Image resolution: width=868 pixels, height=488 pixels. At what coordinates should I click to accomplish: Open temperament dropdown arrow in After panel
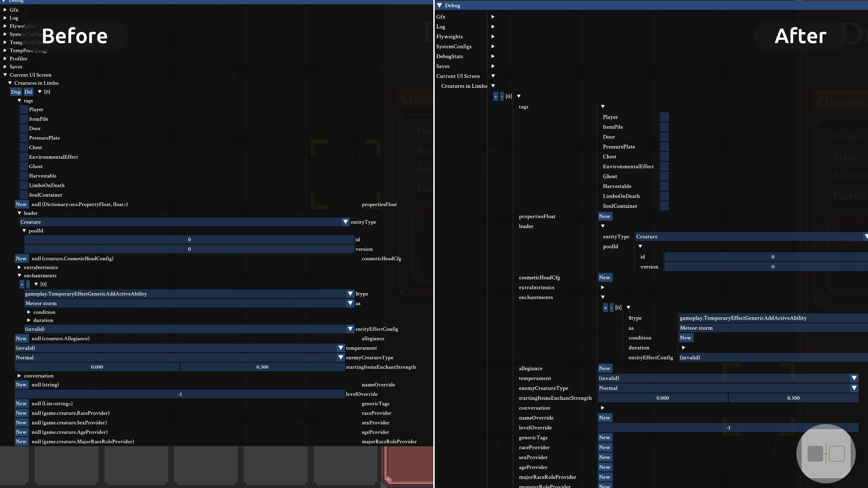point(854,378)
